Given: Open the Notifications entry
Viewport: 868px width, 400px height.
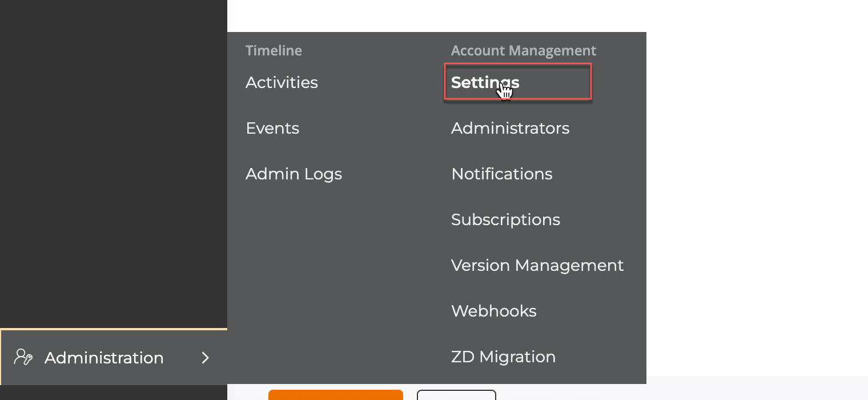Looking at the screenshot, I should click(501, 174).
